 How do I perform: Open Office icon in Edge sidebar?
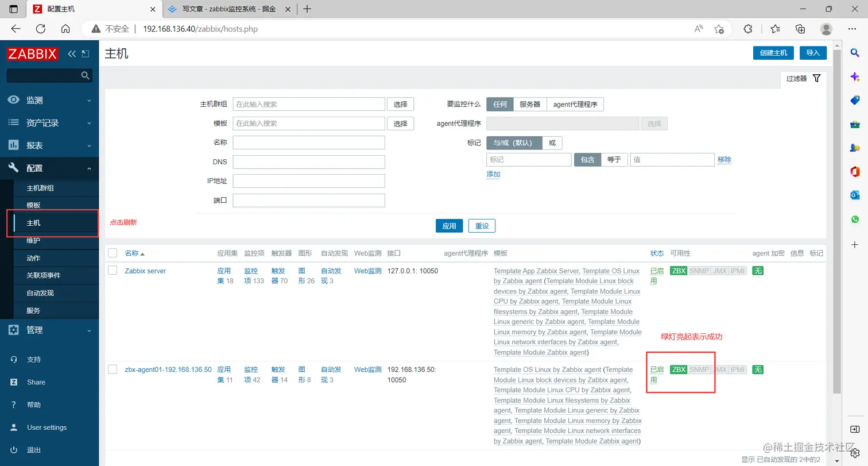(855, 171)
